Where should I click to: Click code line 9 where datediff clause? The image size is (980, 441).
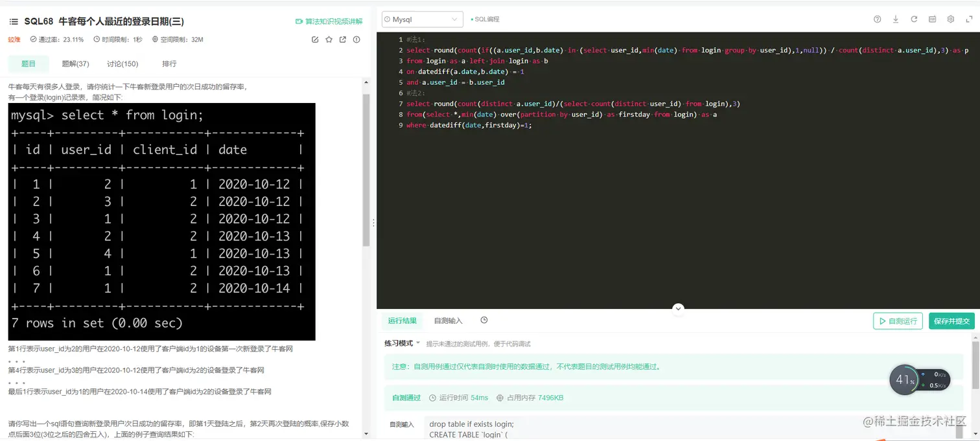[469, 125]
